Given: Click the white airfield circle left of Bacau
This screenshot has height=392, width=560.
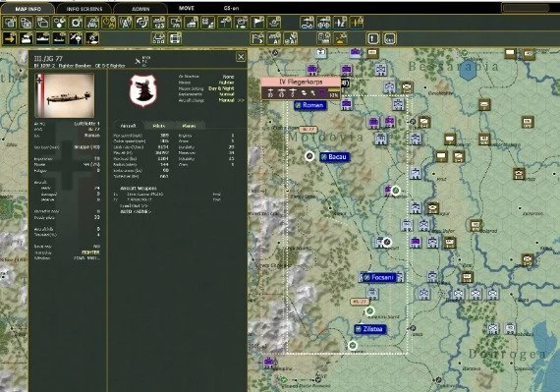Looking at the screenshot, I should (309, 156).
